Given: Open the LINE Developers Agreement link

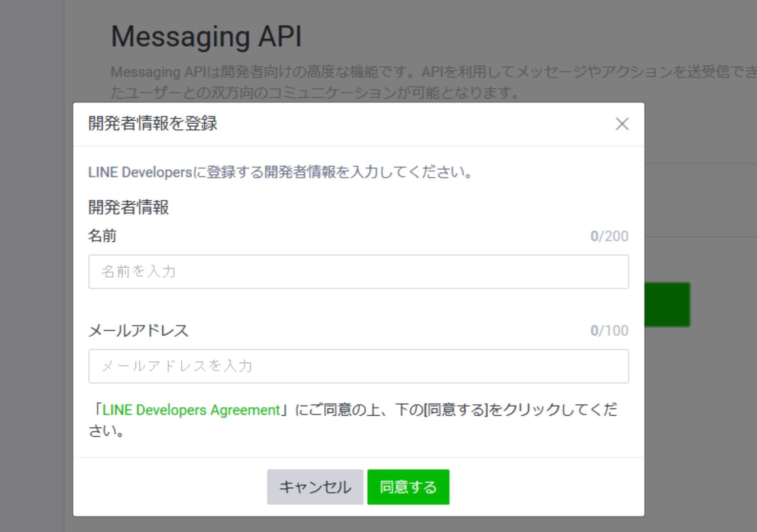Looking at the screenshot, I should click(191, 410).
